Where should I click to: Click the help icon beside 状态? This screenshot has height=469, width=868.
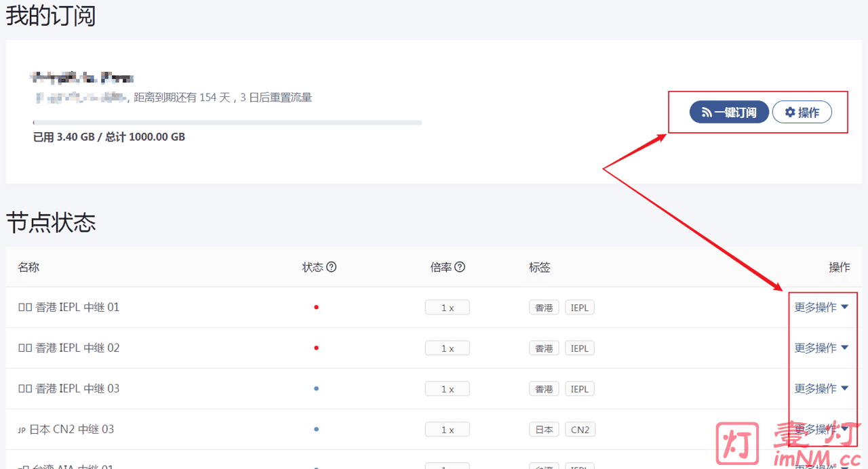pyautogui.click(x=332, y=267)
